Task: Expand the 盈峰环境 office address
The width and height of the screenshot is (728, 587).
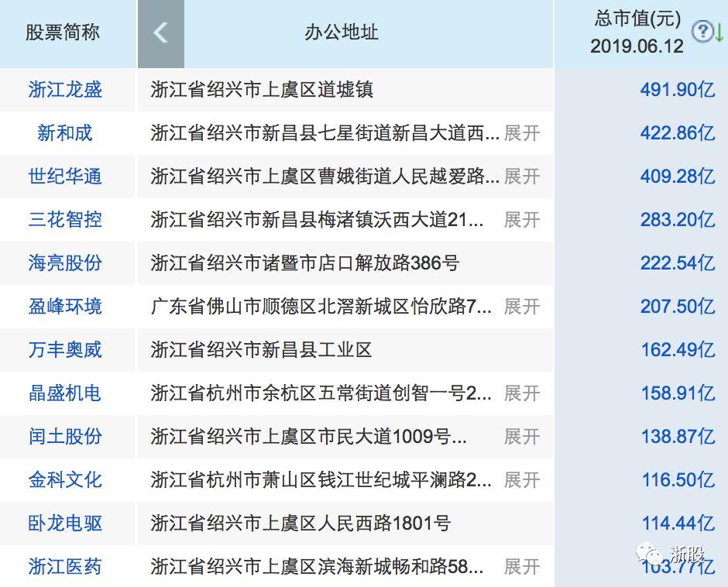Action: (522, 307)
